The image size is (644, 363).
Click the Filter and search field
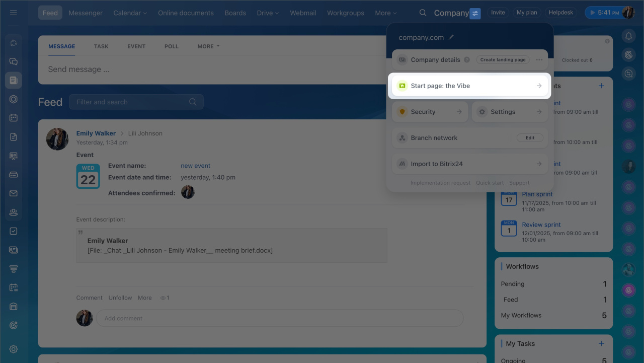coord(132,102)
